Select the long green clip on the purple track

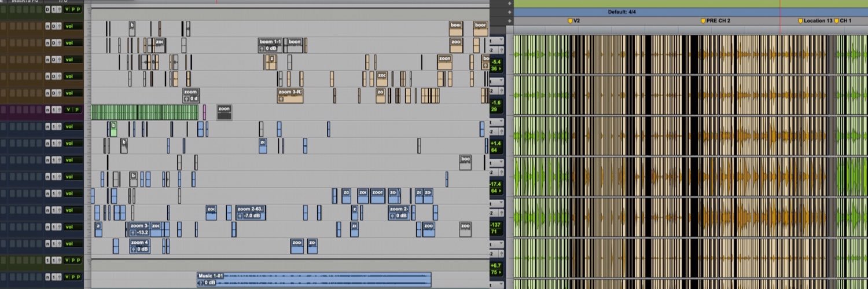145,112
